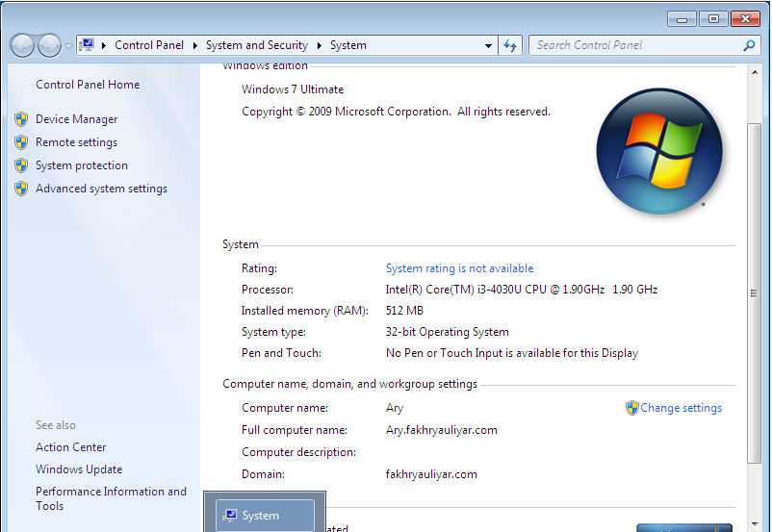Click the System taskbar preview thumbnail
Image resolution: width=772 pixels, height=532 pixels.
coord(265,516)
